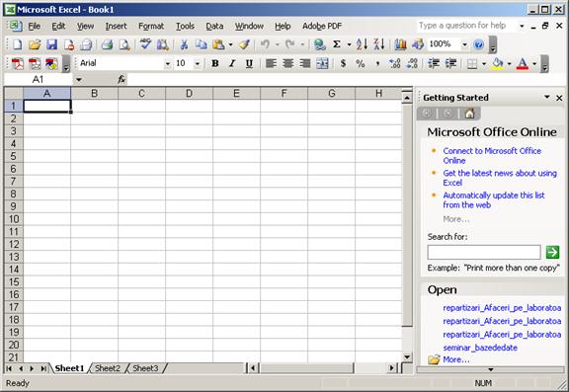569x392 pixels.
Task: Click the New workbook icon
Action: (x=17, y=44)
